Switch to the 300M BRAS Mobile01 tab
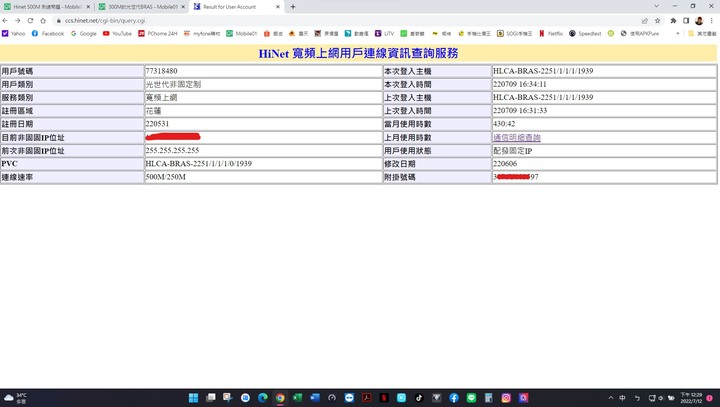The image size is (720, 407). point(141,7)
